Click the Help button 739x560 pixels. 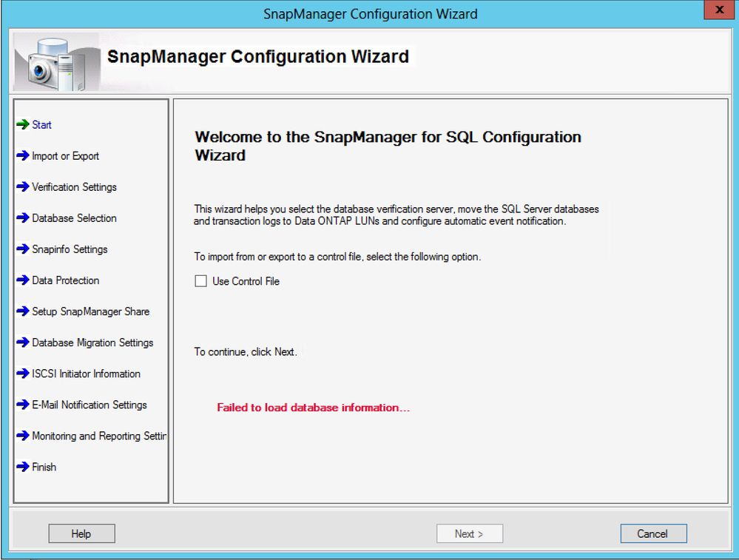pos(81,533)
